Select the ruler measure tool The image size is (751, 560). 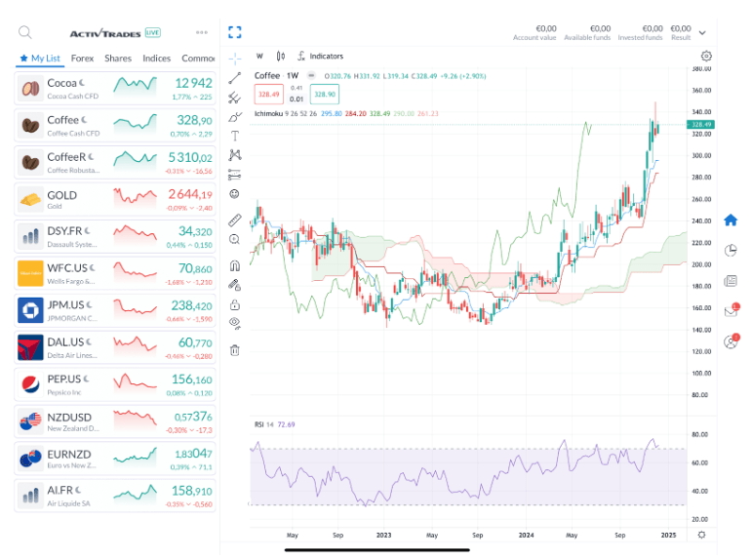click(235, 220)
